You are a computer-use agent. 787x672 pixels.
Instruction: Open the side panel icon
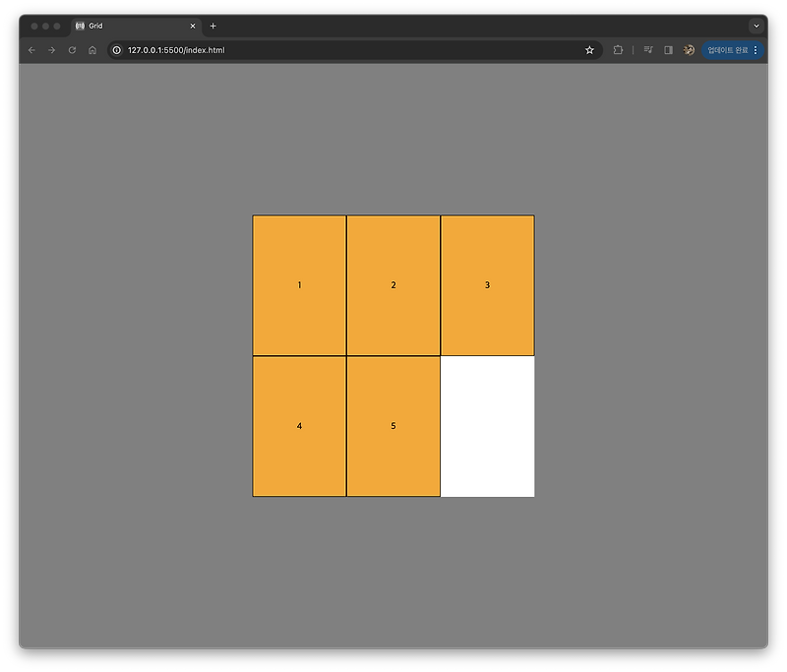[x=669, y=49]
